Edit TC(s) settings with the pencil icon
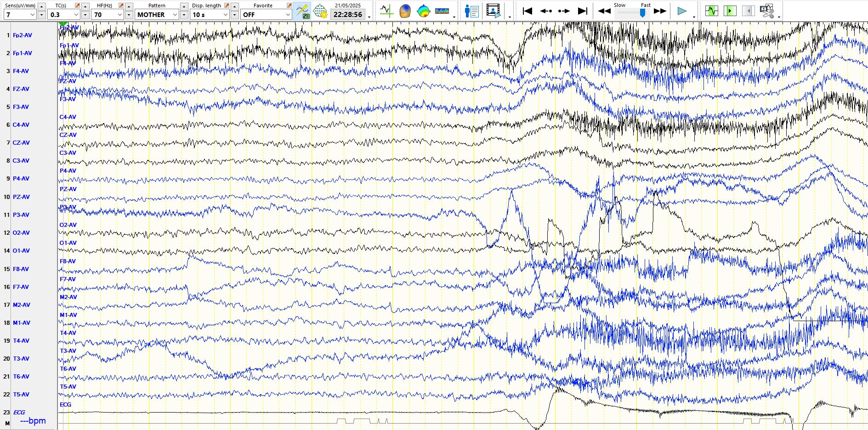Screen dimensions: 868x430 tap(77, 6)
